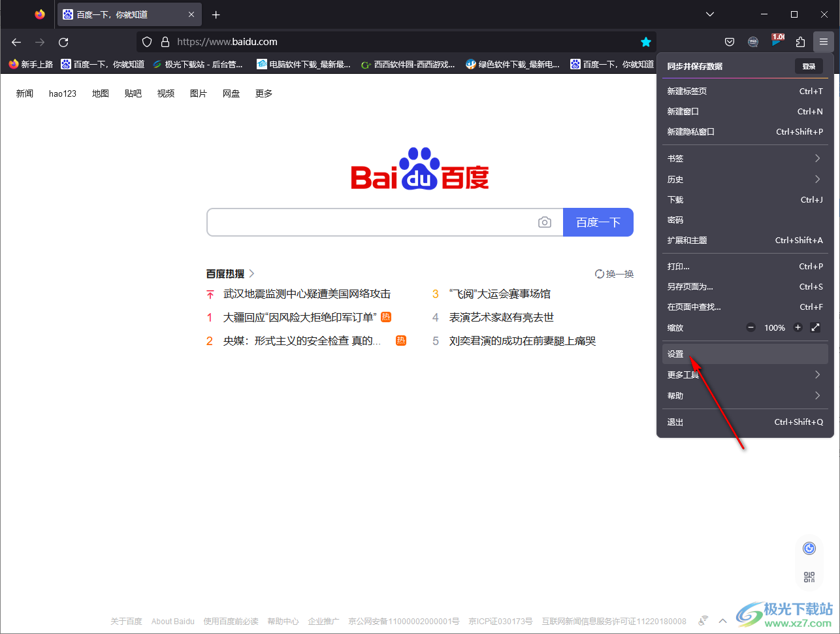Open the 电脑软件下载 bookmark
The image size is (840, 634).
[x=304, y=64]
